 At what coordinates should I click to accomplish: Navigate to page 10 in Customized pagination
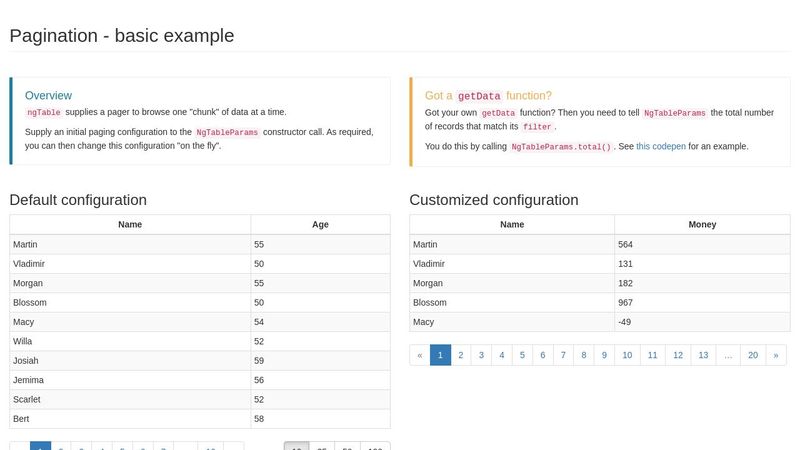pos(627,355)
